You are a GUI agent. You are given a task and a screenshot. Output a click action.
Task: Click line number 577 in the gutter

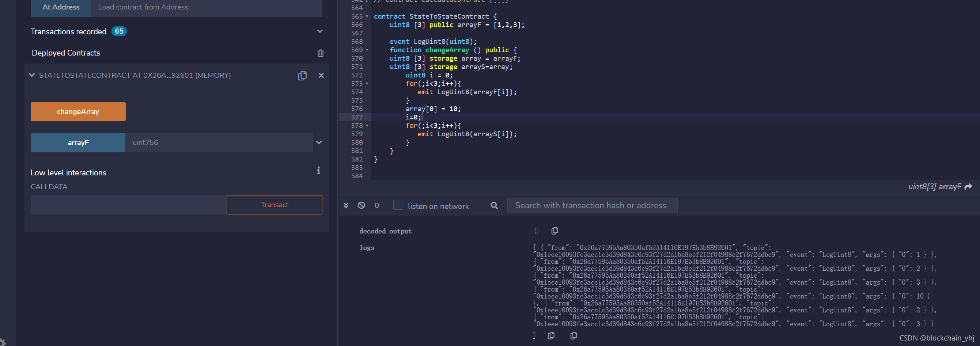pyautogui.click(x=357, y=117)
